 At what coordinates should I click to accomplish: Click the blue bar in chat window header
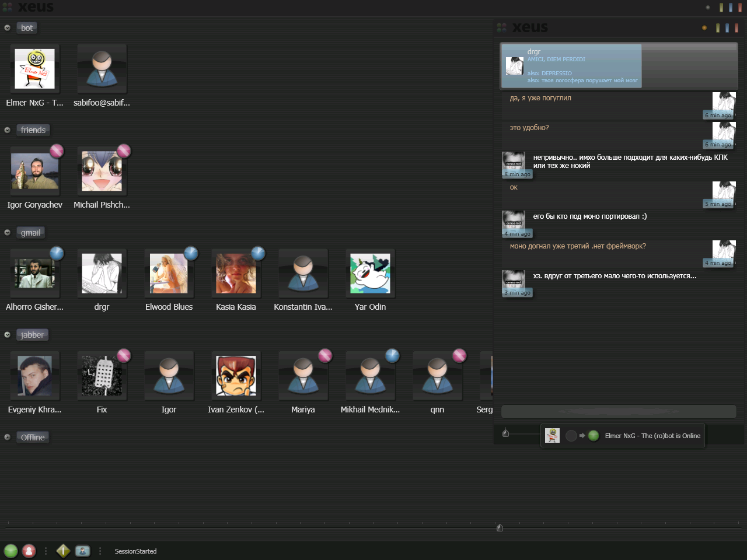coord(727,28)
